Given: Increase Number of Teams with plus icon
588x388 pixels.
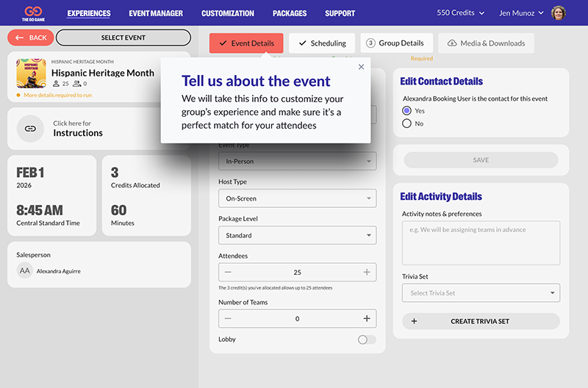Looking at the screenshot, I should [x=367, y=318].
